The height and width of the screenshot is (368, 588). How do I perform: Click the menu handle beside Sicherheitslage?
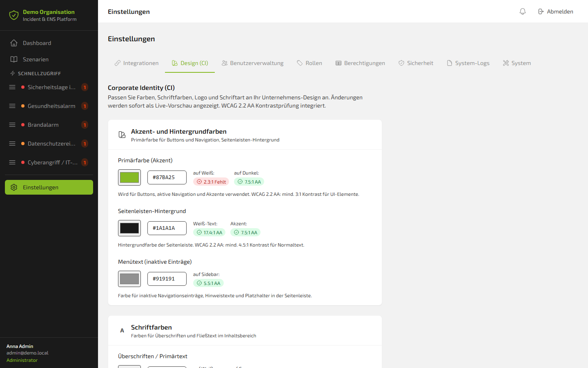pos(12,87)
